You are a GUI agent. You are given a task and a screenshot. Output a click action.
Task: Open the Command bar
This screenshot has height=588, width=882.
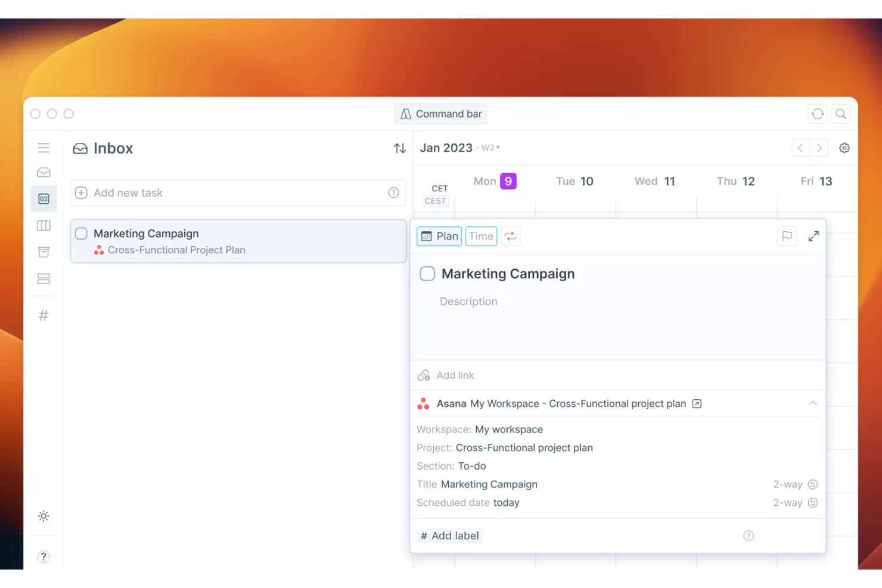(441, 114)
